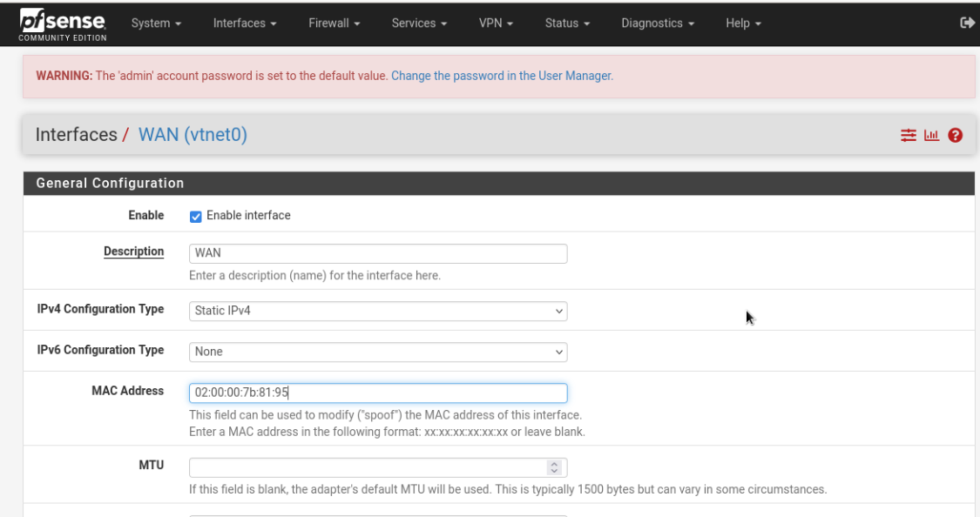Open related status graph icon
980x517 pixels.
(x=932, y=135)
